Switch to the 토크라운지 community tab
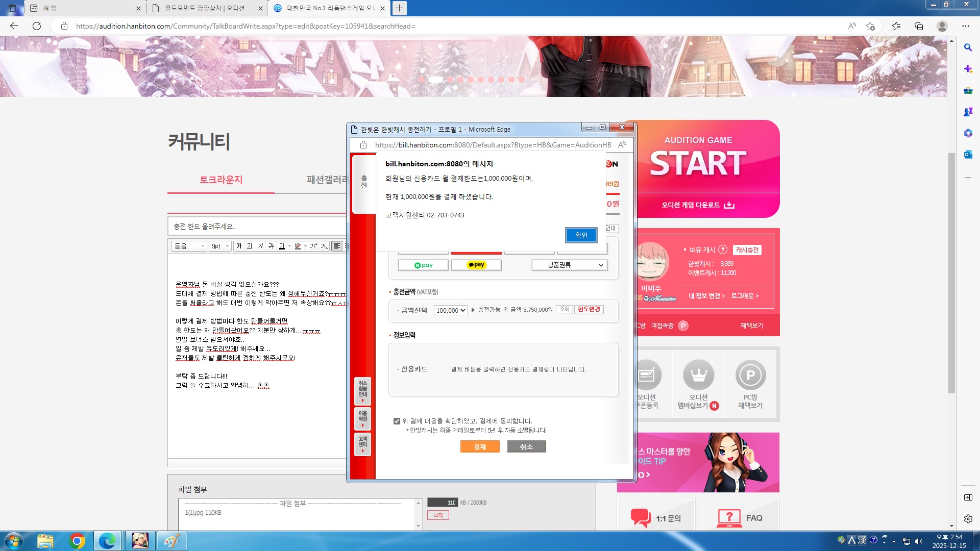The height and width of the screenshot is (551, 980). [x=221, y=180]
